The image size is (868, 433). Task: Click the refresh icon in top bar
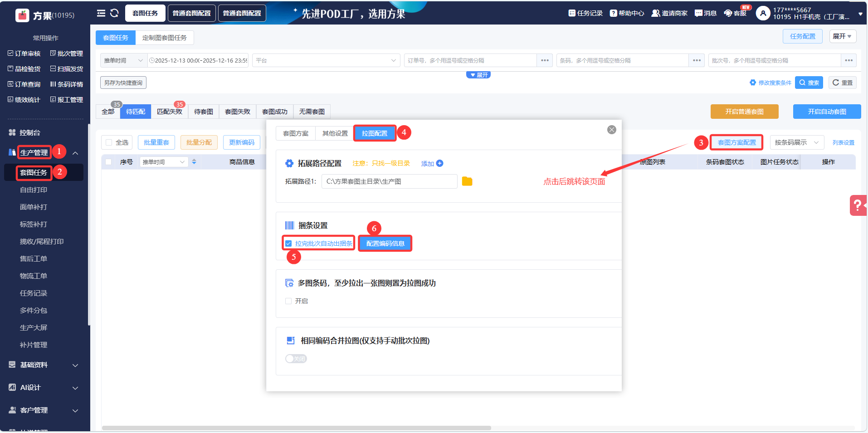114,13
